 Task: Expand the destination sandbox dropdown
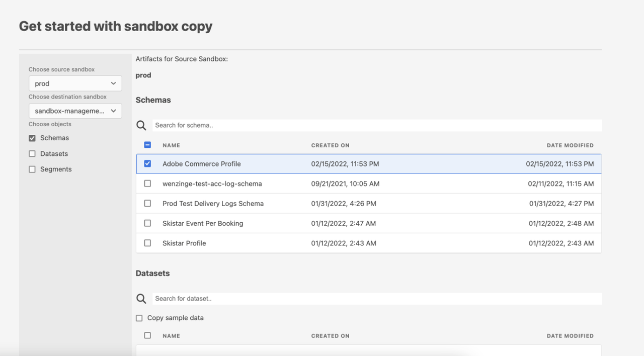75,111
